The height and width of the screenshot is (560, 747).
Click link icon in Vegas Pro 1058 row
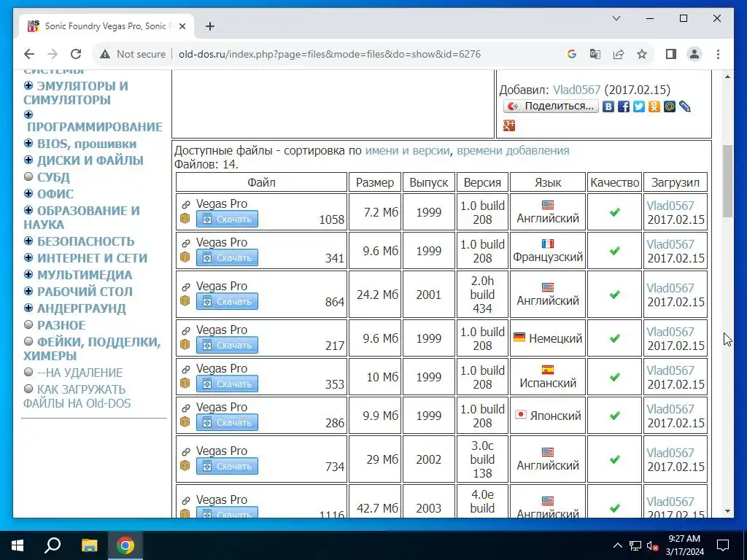click(x=186, y=204)
